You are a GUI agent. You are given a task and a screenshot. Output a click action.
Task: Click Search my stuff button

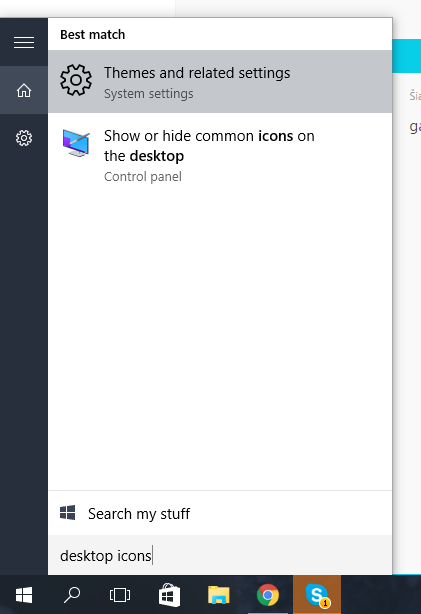point(220,513)
